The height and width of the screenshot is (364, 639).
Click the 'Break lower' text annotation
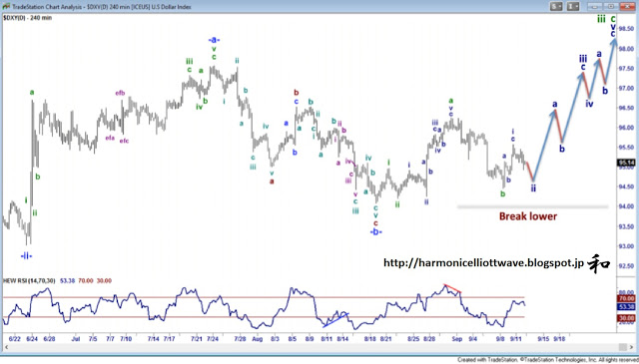point(528,216)
